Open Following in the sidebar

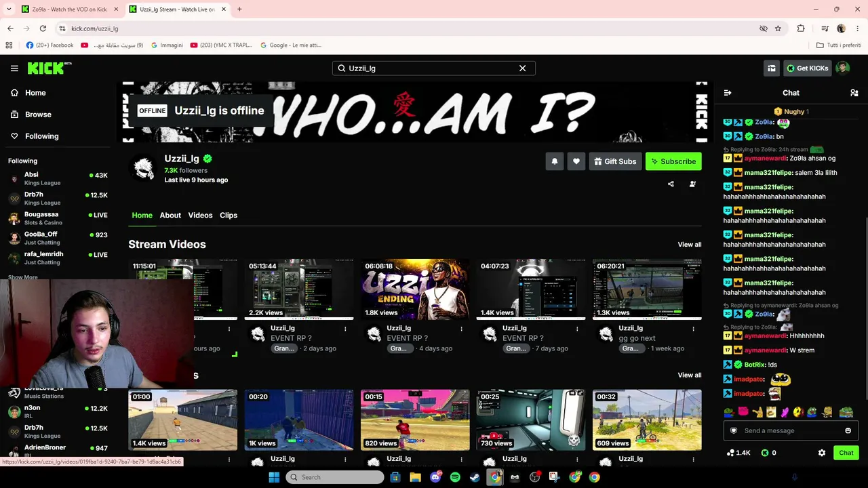click(x=35, y=136)
